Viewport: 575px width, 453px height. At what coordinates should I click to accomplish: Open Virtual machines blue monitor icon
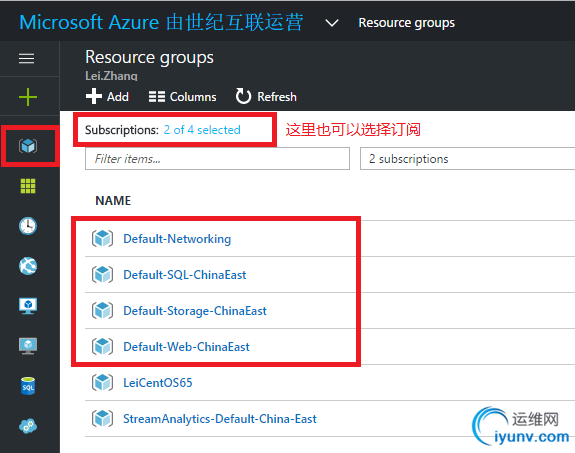(x=28, y=306)
